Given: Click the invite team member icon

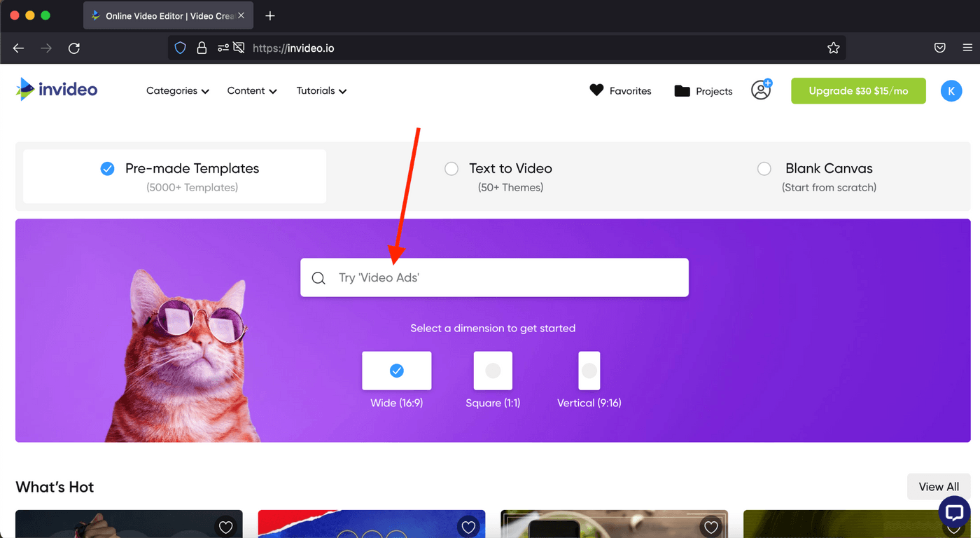Looking at the screenshot, I should pyautogui.click(x=761, y=90).
